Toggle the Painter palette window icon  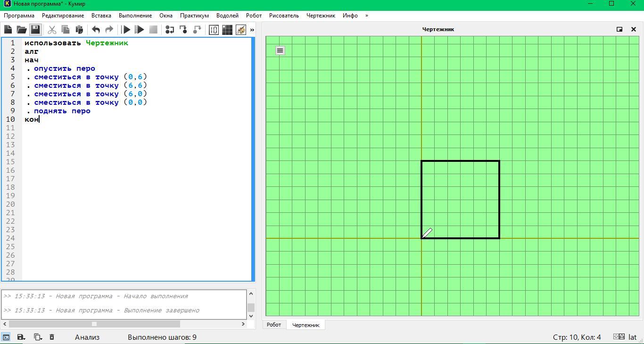pyautogui.click(x=241, y=30)
